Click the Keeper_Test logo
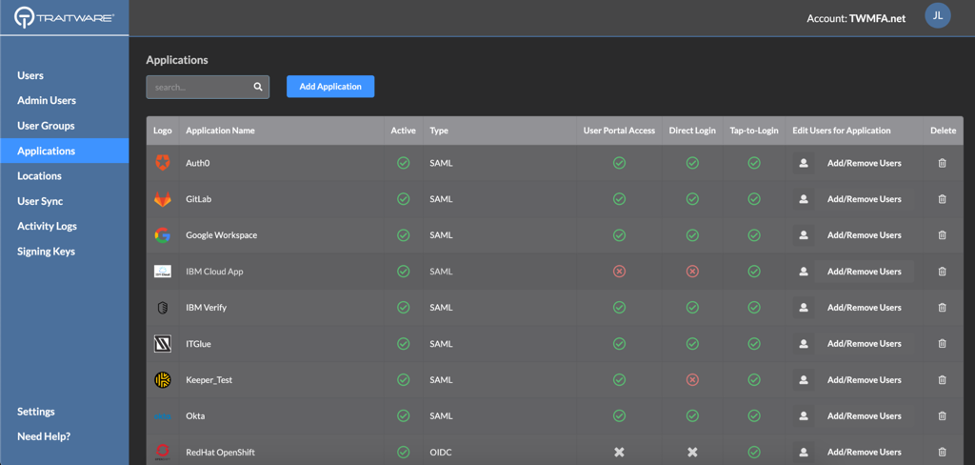This screenshot has height=466, width=977. [x=163, y=380]
